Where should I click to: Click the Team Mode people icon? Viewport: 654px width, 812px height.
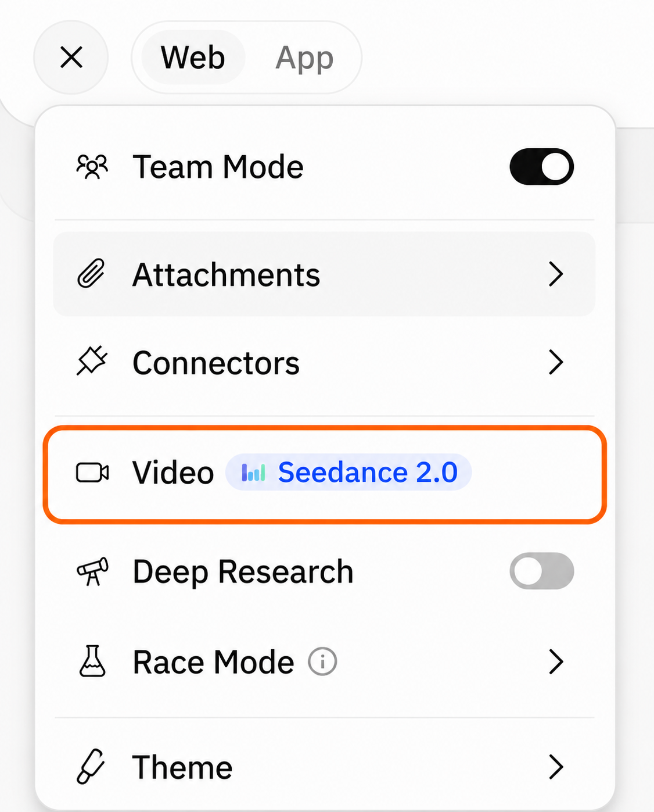click(x=92, y=167)
